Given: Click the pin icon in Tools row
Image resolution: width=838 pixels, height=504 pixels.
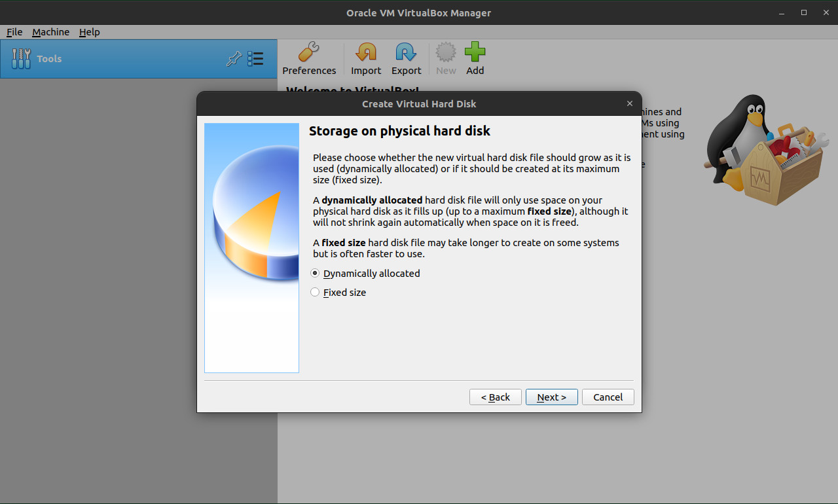Looking at the screenshot, I should tap(234, 59).
